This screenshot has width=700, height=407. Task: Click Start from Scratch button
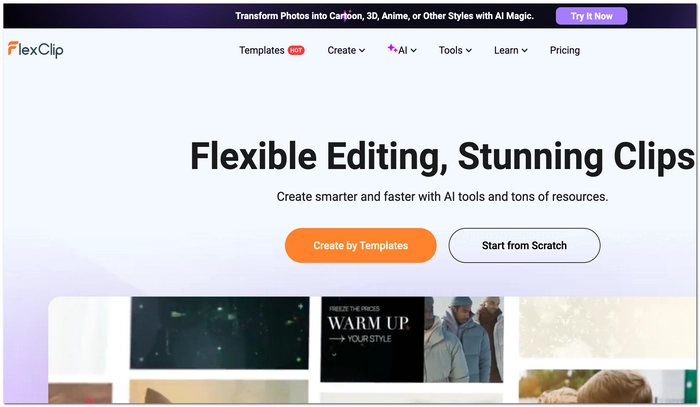(x=524, y=245)
